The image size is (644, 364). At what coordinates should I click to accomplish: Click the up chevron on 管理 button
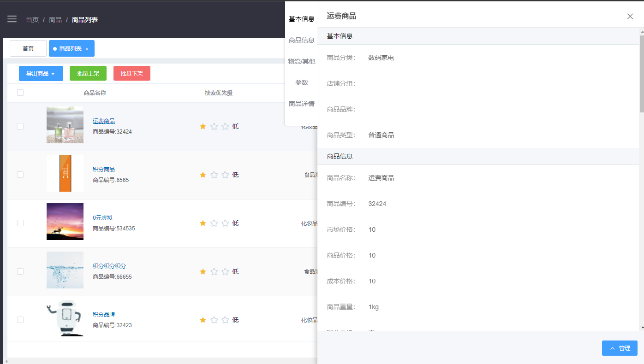[613, 348]
